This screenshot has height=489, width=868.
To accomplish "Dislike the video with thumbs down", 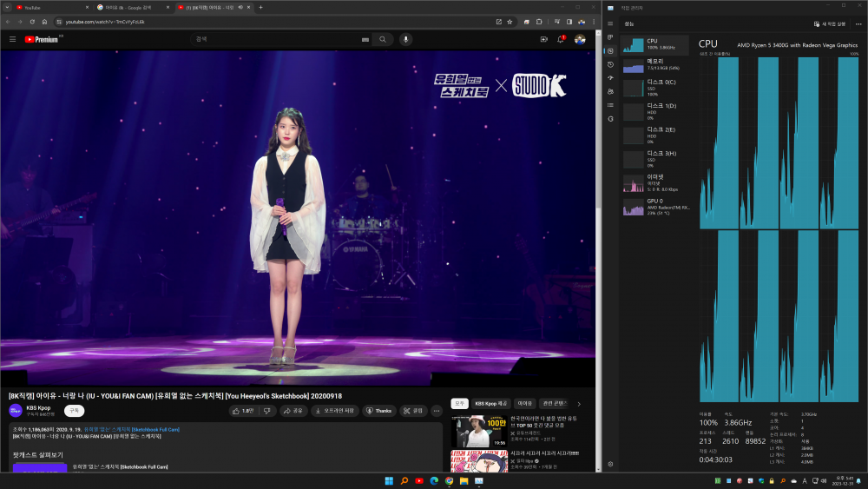I will click(x=266, y=410).
